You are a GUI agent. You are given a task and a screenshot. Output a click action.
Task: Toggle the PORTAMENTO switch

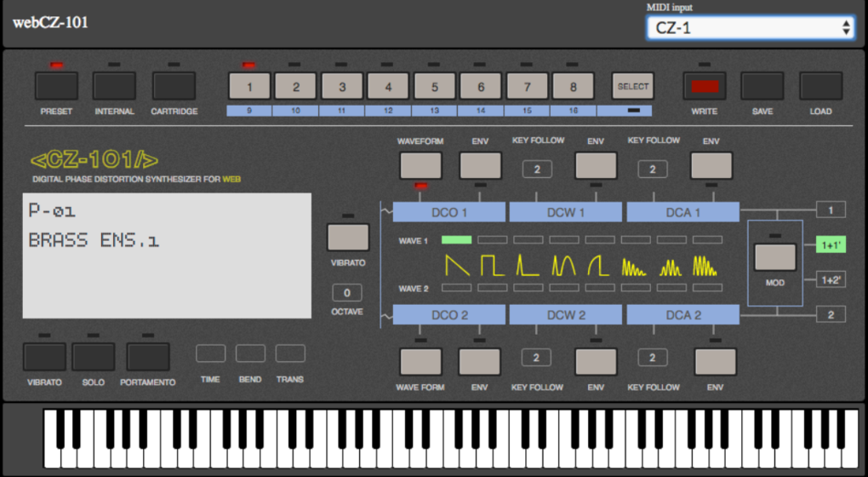(148, 357)
